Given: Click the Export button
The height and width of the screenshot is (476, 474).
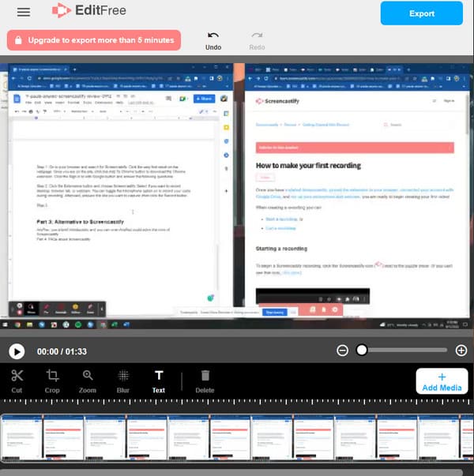Looking at the screenshot, I should point(421,13).
